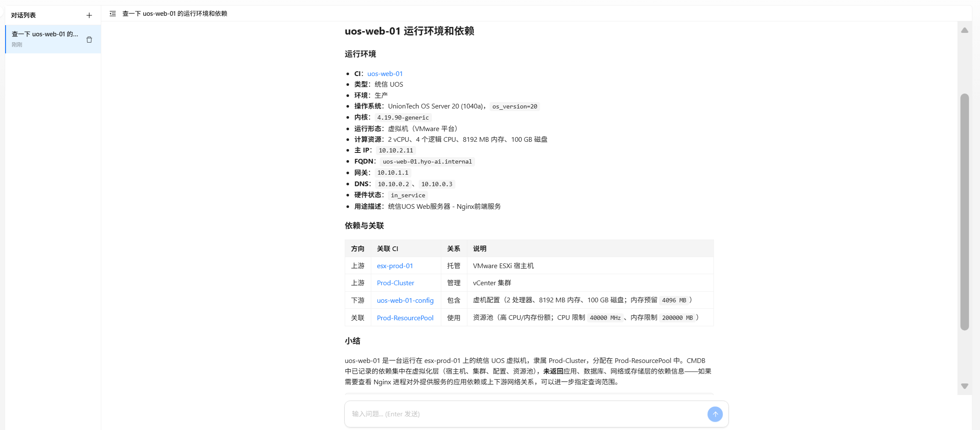Viewport: 980px width, 430px height.
Task: Select the os_version=20 code tag
Action: point(514,106)
